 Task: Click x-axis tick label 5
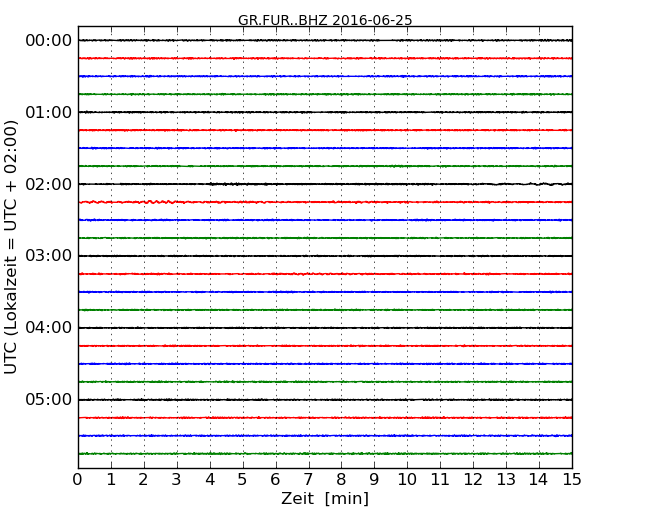[243, 479]
